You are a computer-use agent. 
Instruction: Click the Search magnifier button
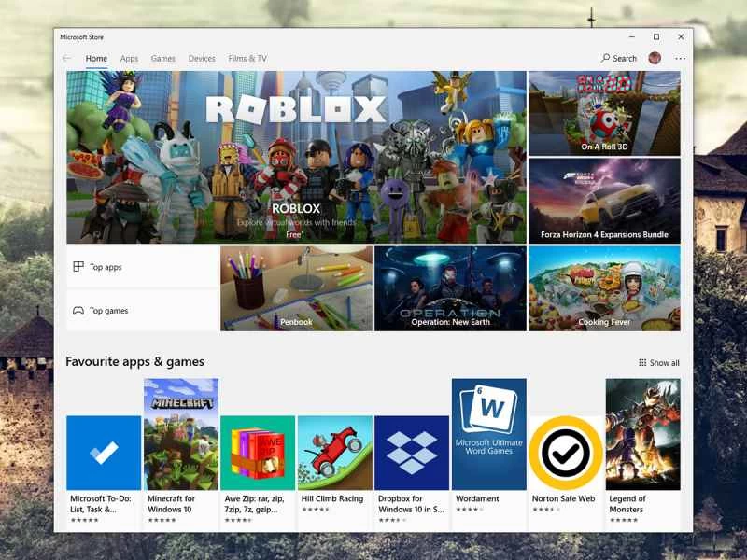point(618,59)
